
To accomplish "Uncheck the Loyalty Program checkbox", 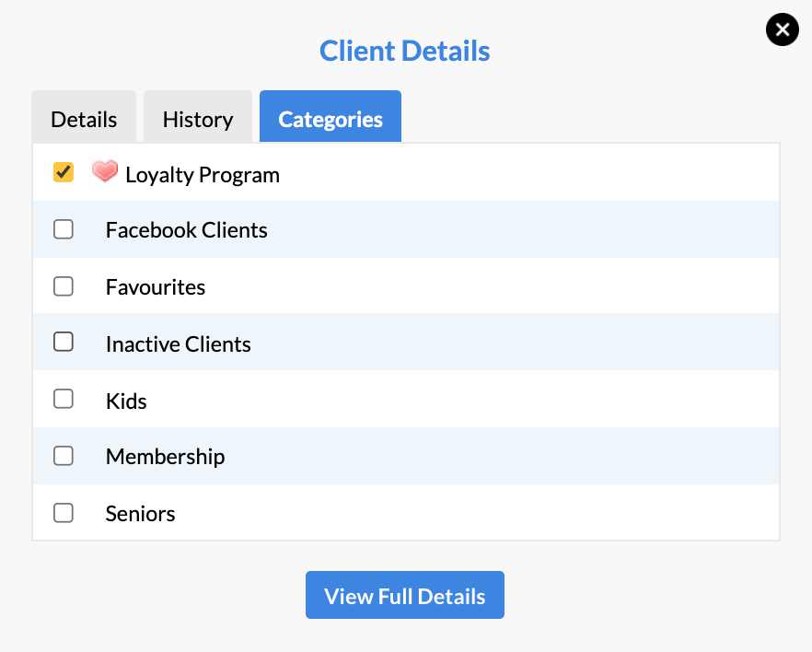I will [64, 172].
